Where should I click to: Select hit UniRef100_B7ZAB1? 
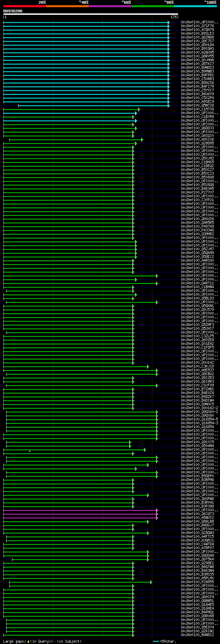197,389
